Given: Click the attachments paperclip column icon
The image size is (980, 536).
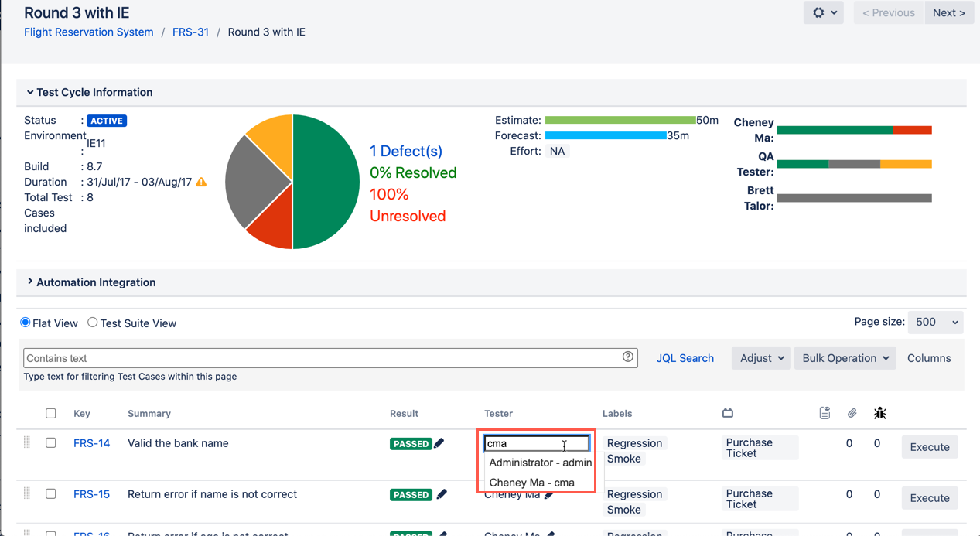Looking at the screenshot, I should click(x=852, y=414).
